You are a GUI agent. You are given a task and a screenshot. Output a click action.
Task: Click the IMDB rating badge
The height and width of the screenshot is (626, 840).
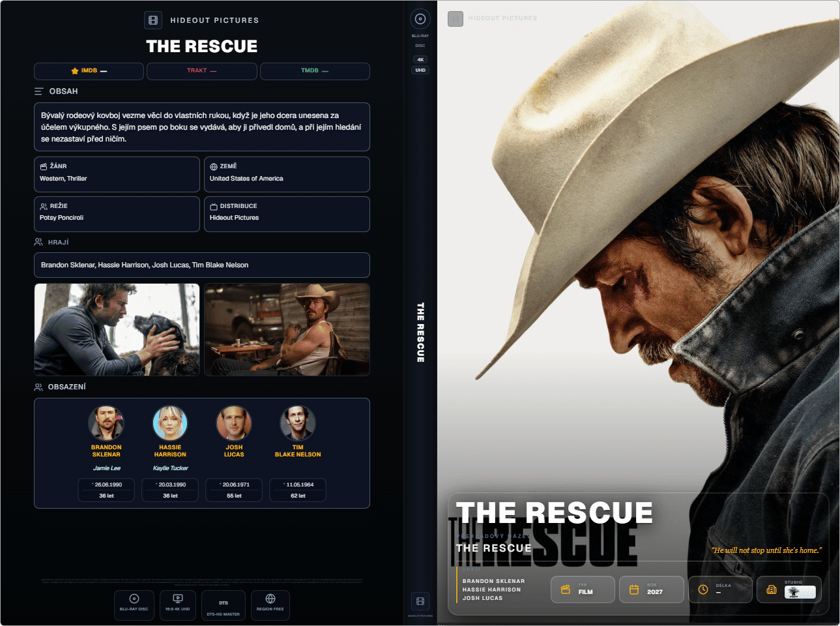(89, 71)
